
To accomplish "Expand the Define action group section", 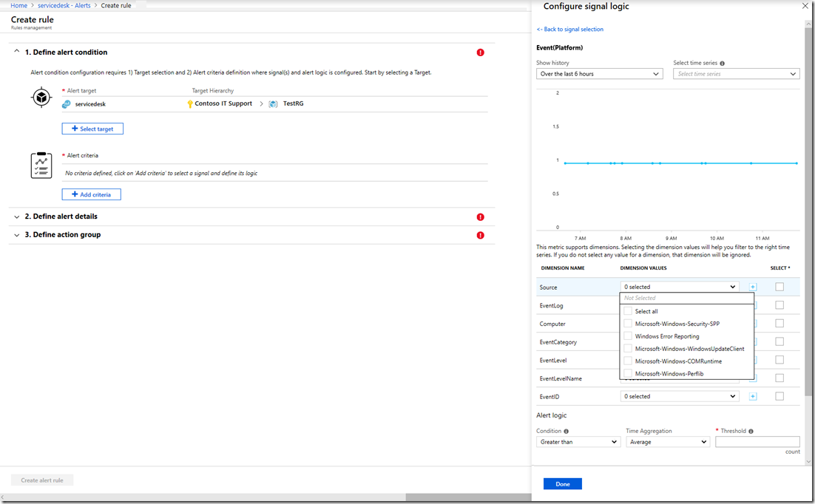I will [x=16, y=235].
